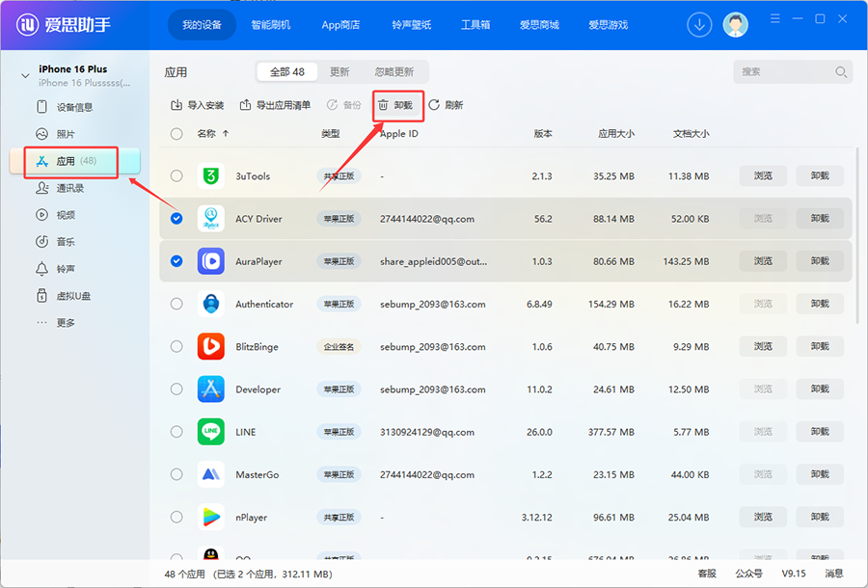This screenshot has height=588, width=868.
Task: Click the MasterGo app icon
Action: [x=211, y=474]
